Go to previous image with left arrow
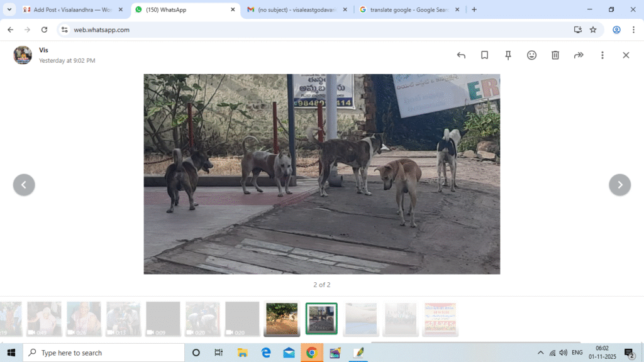 [x=24, y=185]
